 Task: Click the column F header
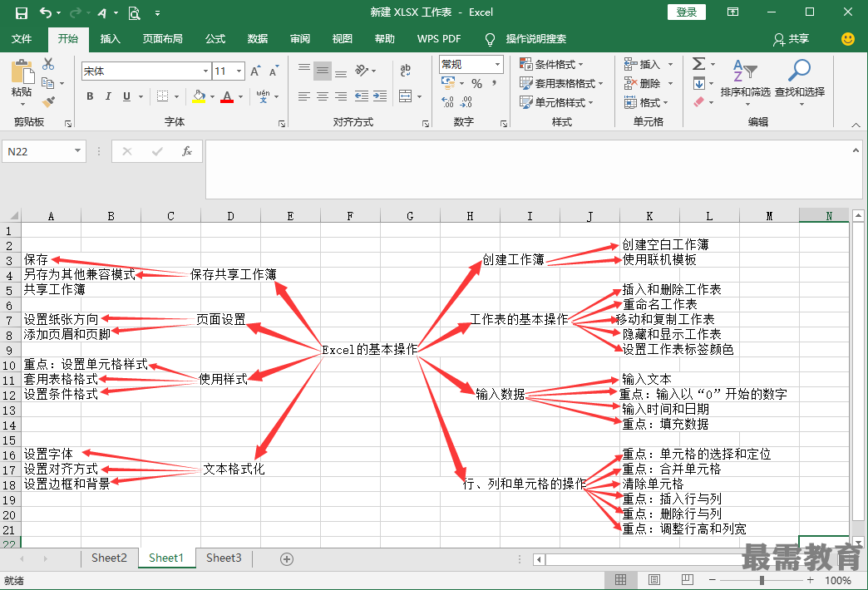(x=350, y=216)
